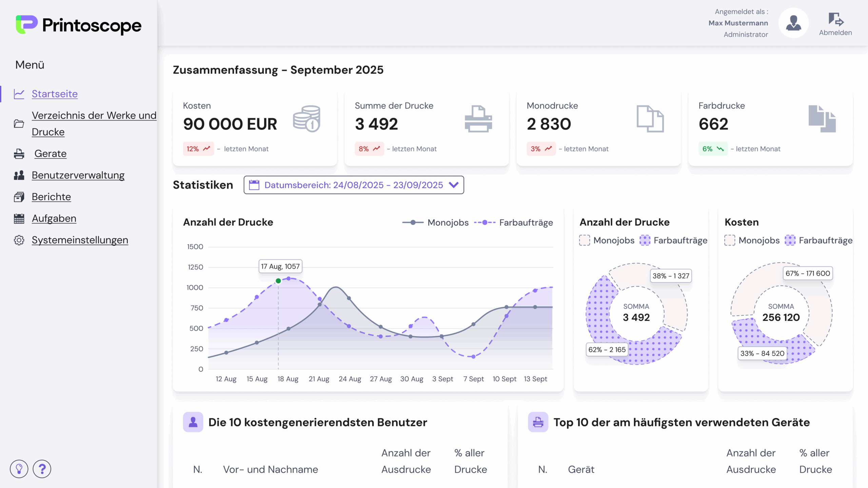Open Systemeinstellungen link
The image size is (868, 488).
[x=80, y=240]
